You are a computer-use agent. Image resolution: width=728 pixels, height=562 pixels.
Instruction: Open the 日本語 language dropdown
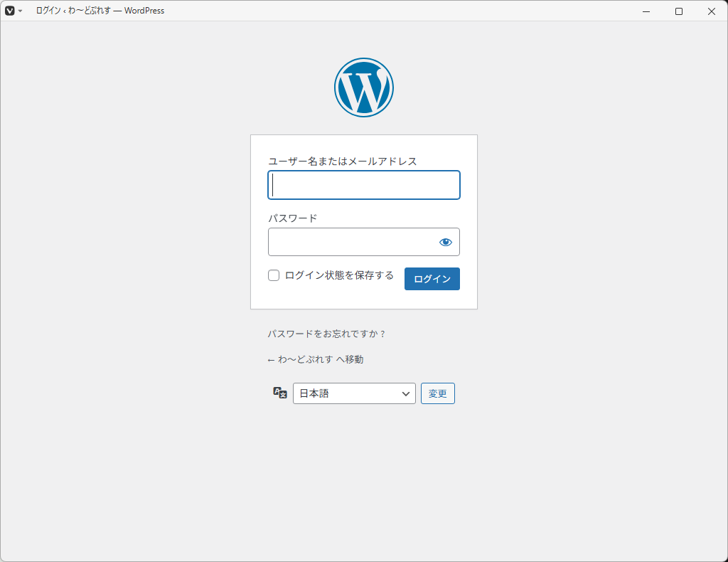tap(354, 393)
